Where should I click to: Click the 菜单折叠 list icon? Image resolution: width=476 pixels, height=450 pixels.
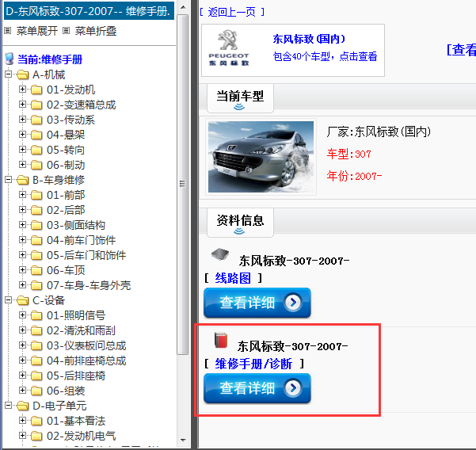[66, 31]
